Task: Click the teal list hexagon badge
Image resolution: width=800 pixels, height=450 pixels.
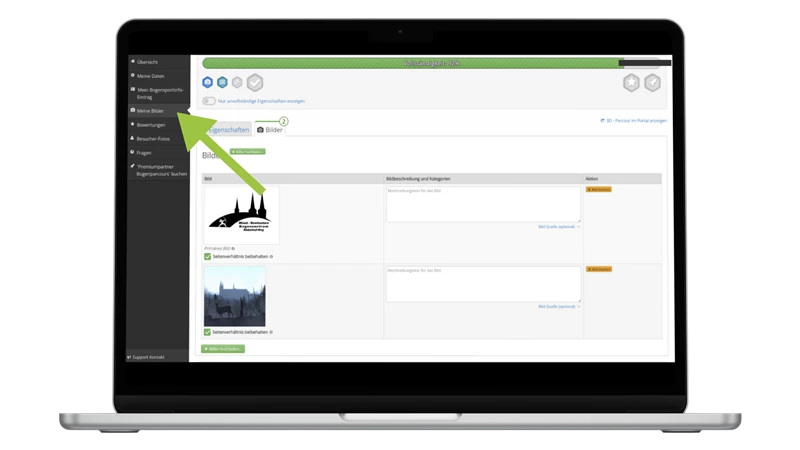Action: pyautogui.click(x=222, y=82)
